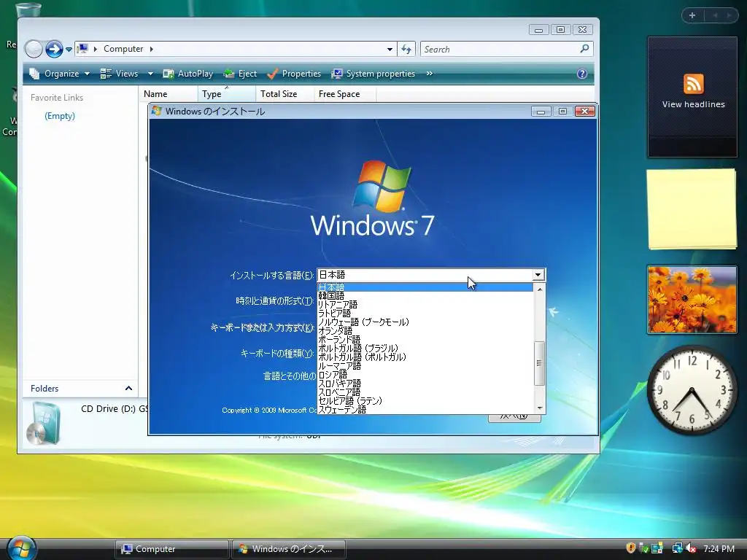The width and height of the screenshot is (747, 560).
Task: Sort by the Type column header
Action: tap(227, 94)
